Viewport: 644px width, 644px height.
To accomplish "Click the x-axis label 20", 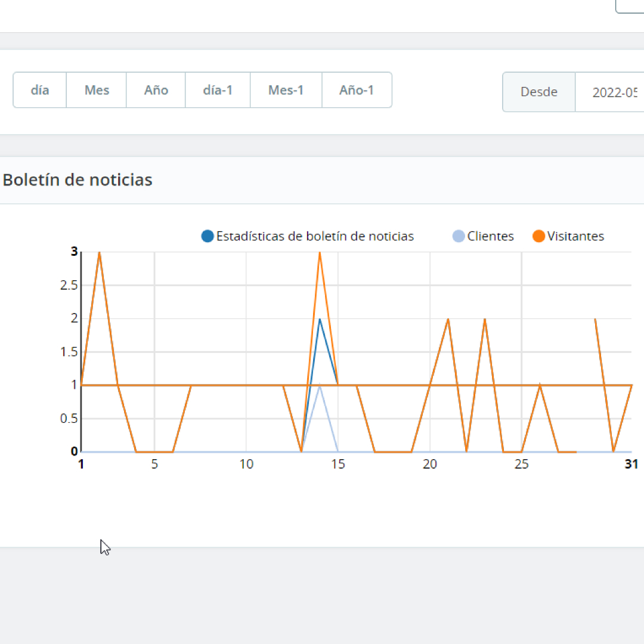I will point(429,464).
